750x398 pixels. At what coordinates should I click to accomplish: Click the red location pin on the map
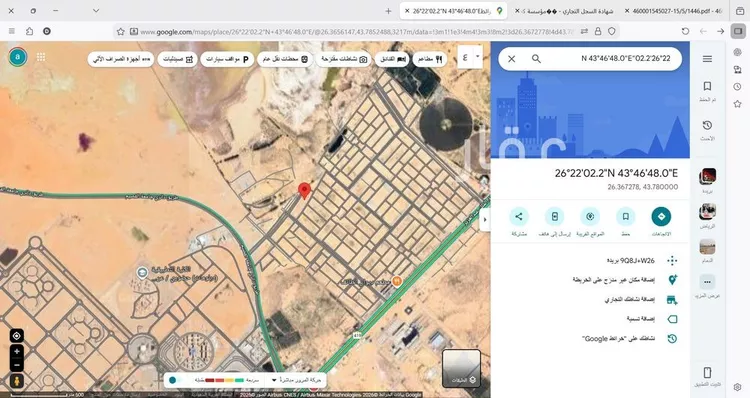304,190
